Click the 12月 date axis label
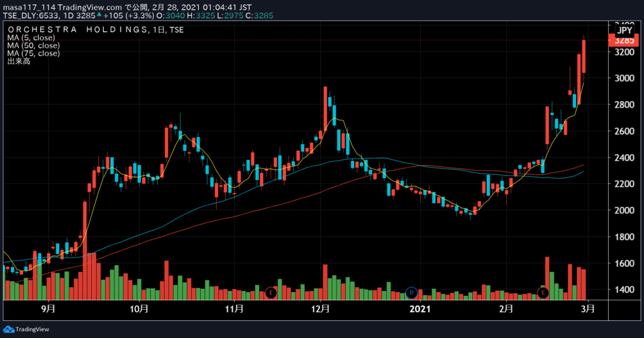The width and height of the screenshot is (644, 338). pos(320,309)
